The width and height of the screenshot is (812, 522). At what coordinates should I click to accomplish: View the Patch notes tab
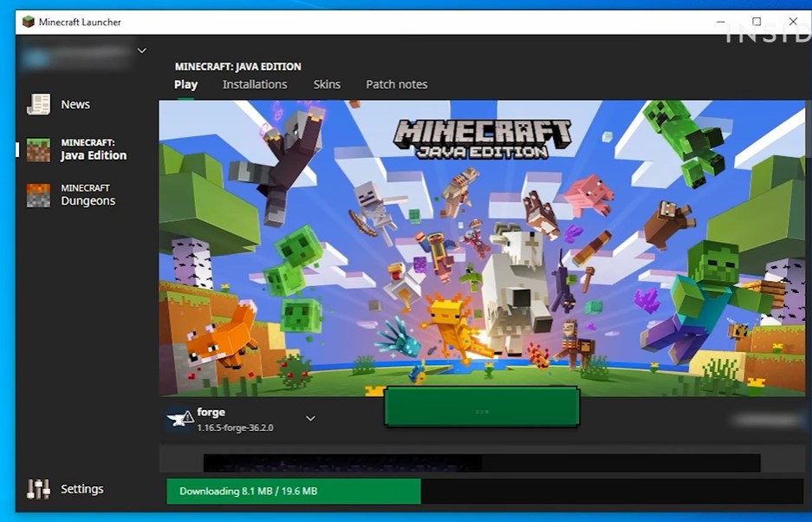click(x=396, y=84)
